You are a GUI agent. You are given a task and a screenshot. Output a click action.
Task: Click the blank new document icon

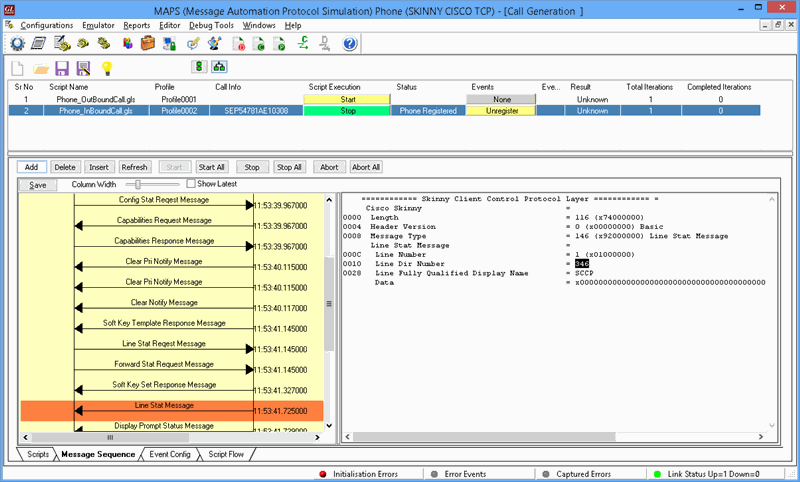click(18, 68)
